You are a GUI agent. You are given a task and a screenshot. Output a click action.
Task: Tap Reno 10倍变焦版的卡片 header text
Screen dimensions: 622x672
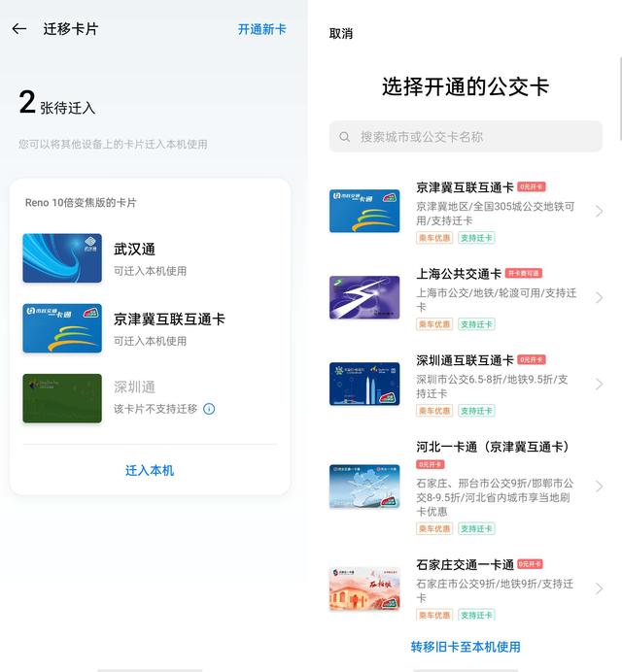(81, 202)
